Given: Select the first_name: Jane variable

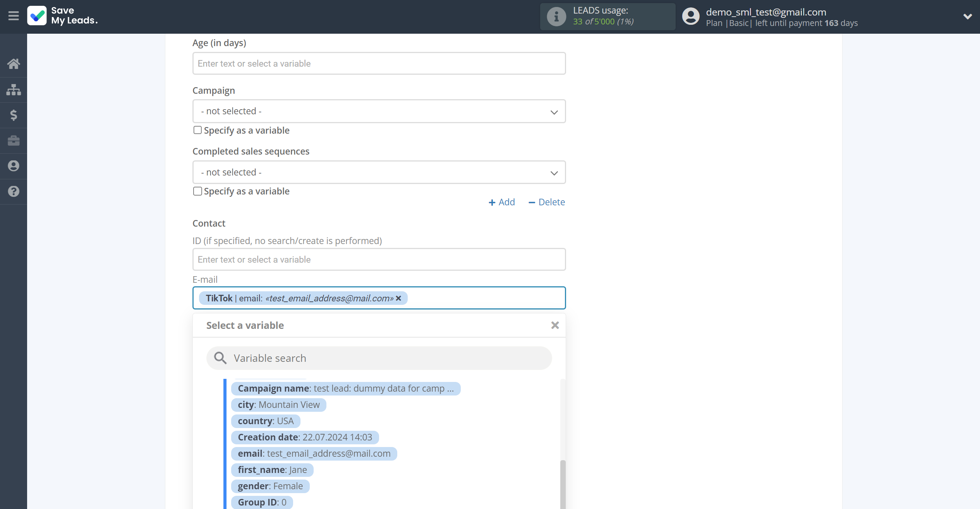Looking at the screenshot, I should coord(272,470).
